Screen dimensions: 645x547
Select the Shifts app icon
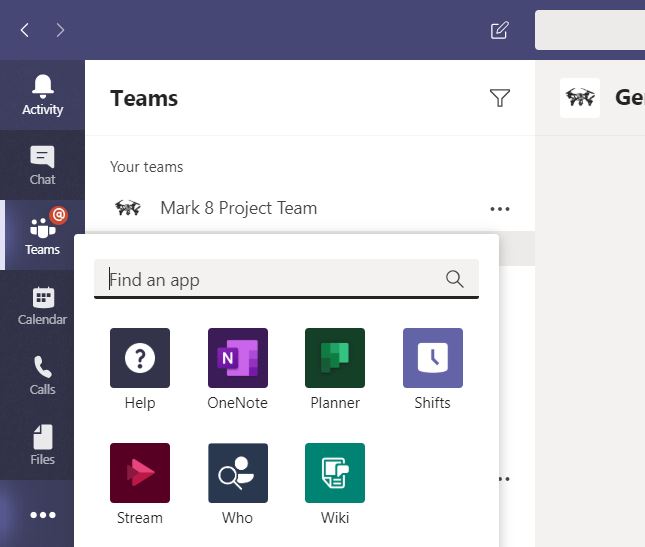coord(432,358)
